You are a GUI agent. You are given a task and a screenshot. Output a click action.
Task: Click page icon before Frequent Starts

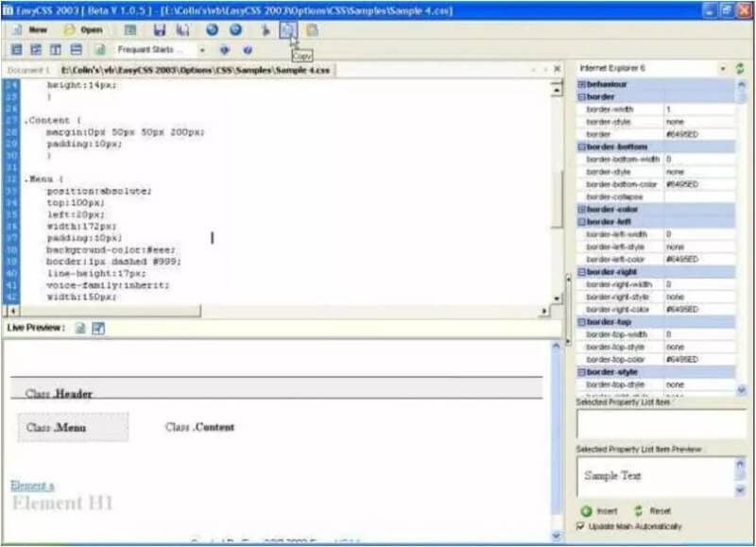[x=100, y=50]
